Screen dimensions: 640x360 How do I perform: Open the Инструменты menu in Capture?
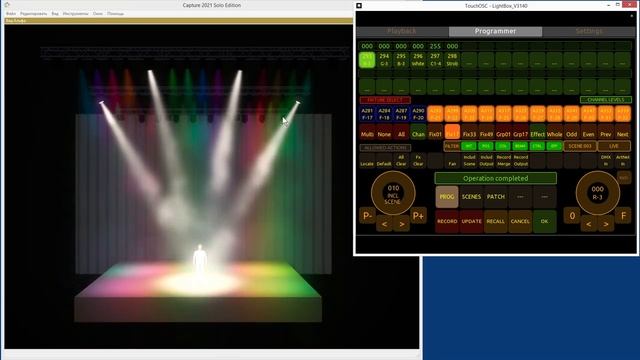coord(76,13)
